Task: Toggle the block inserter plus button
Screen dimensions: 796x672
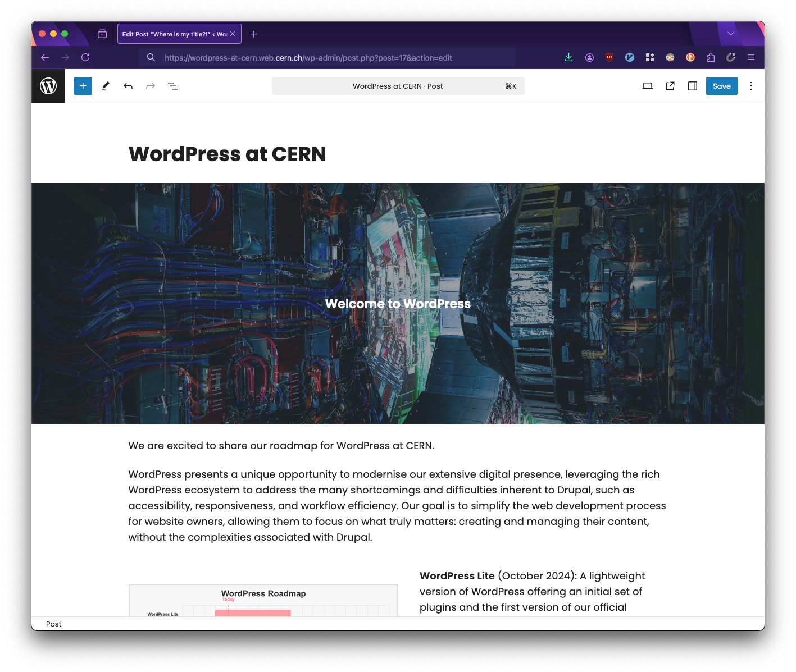Action: 83,86
